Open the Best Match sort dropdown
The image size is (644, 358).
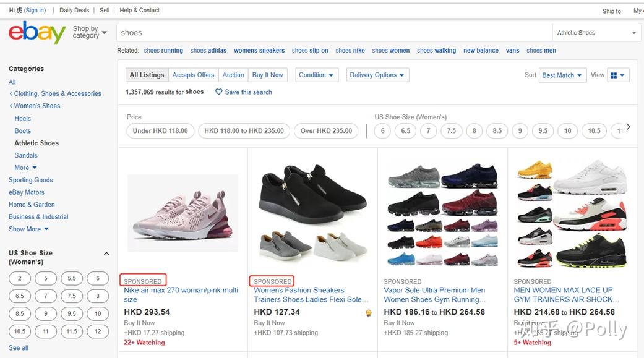tap(562, 75)
